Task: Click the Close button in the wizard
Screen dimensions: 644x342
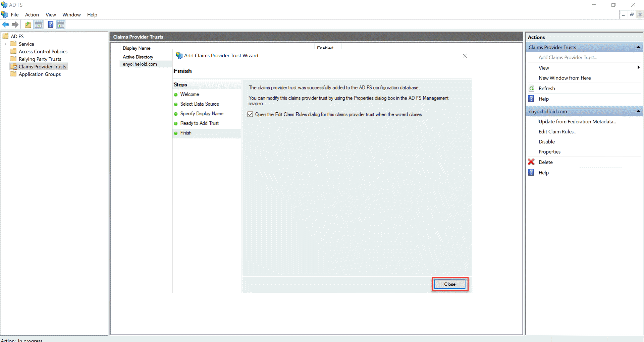Action: pyautogui.click(x=450, y=284)
